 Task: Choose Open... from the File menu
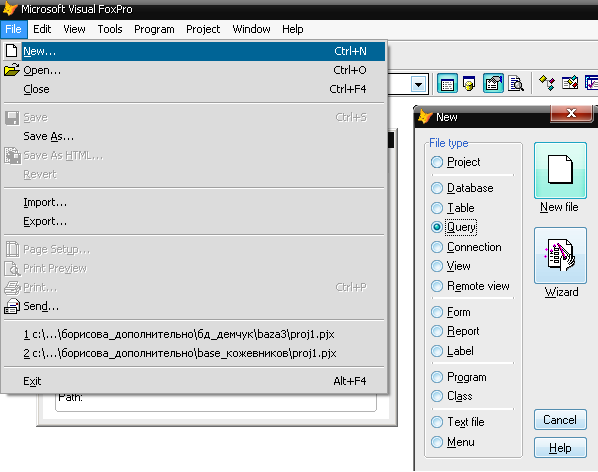(194, 70)
